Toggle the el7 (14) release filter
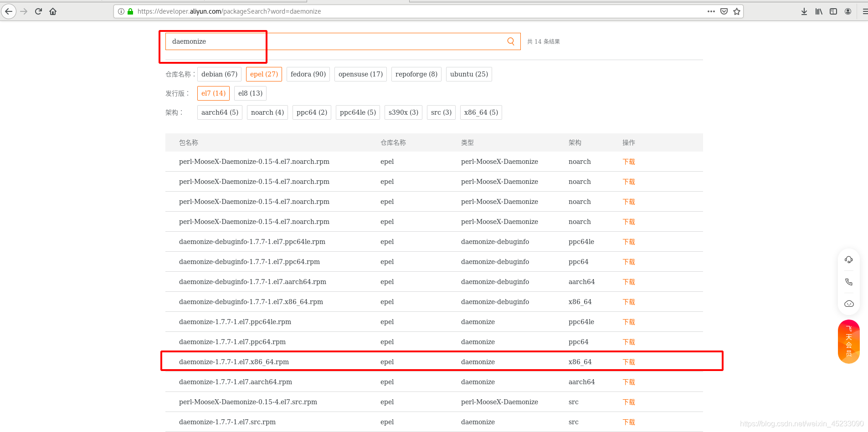This screenshot has height=432, width=868. (x=213, y=93)
